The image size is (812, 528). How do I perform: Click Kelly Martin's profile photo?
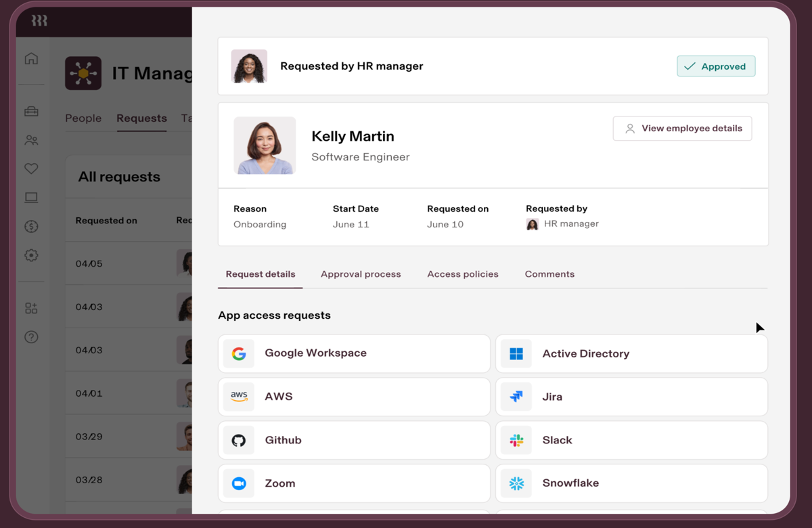click(x=265, y=146)
